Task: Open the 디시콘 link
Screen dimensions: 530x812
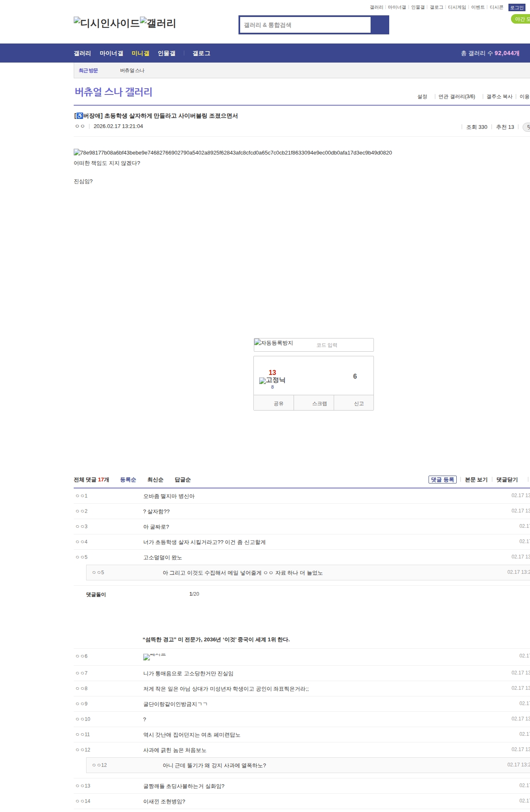Action: (x=496, y=7)
